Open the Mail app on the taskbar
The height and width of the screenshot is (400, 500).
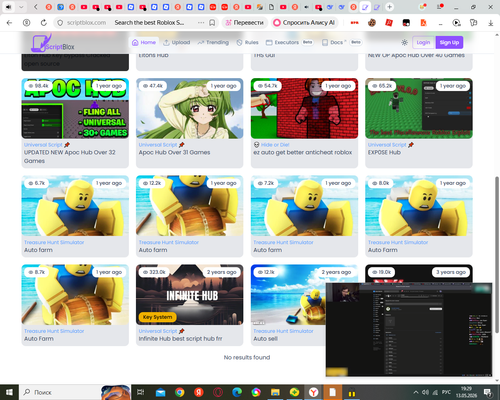point(160,392)
